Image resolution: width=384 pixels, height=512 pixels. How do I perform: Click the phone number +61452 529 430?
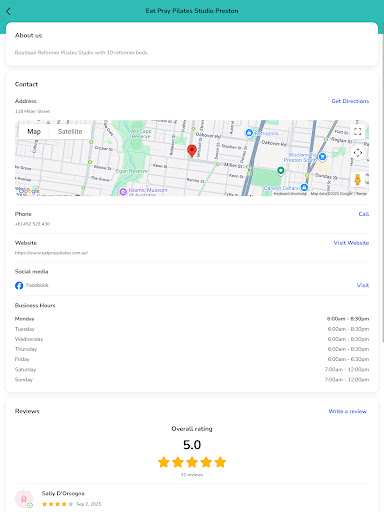tap(32, 224)
